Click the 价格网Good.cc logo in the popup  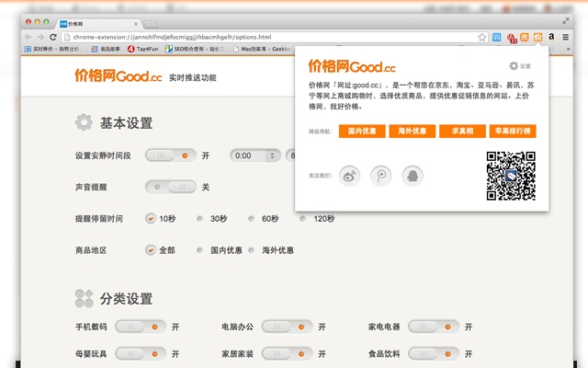pos(352,66)
